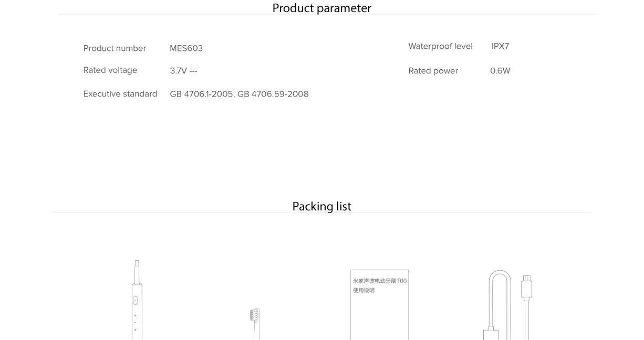Click the Rated power label
This screenshot has width=644, height=340.
click(433, 71)
